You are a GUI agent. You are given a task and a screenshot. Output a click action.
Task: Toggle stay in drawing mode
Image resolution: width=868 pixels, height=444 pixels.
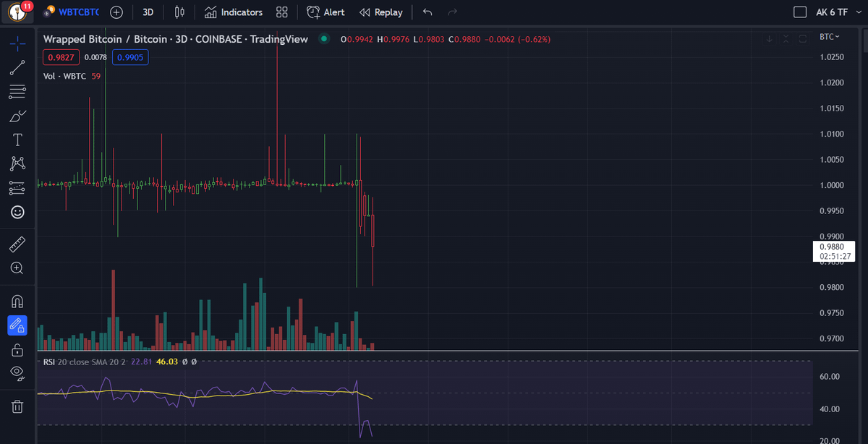tap(17, 325)
